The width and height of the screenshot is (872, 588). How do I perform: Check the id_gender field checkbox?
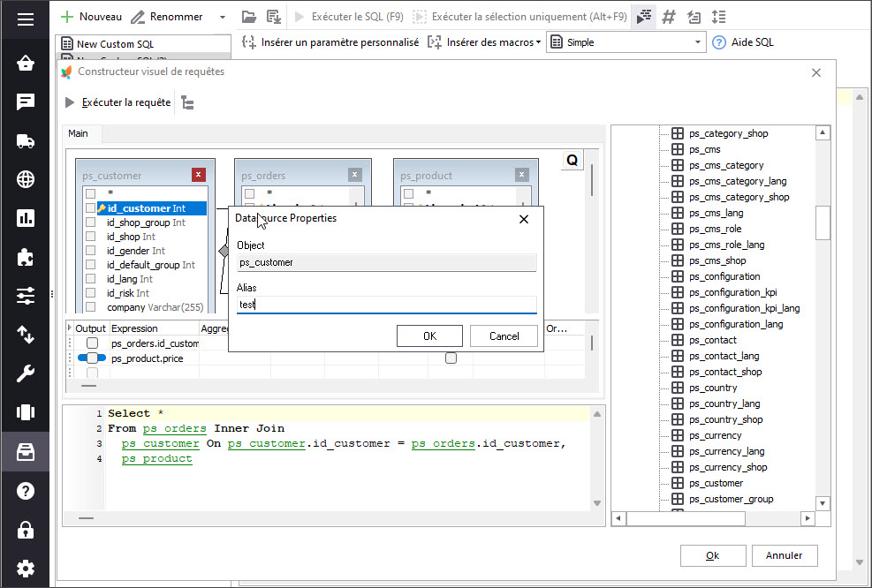click(91, 251)
